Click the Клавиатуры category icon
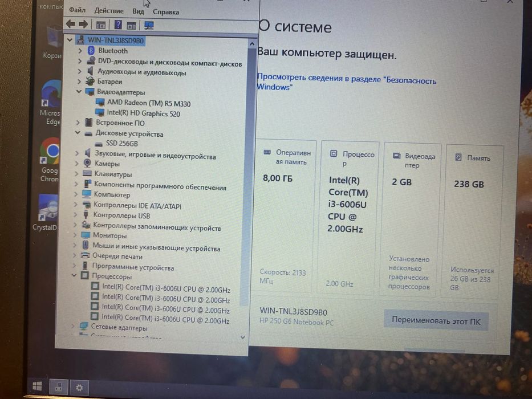Screen dimensions: 532x399 [87, 174]
